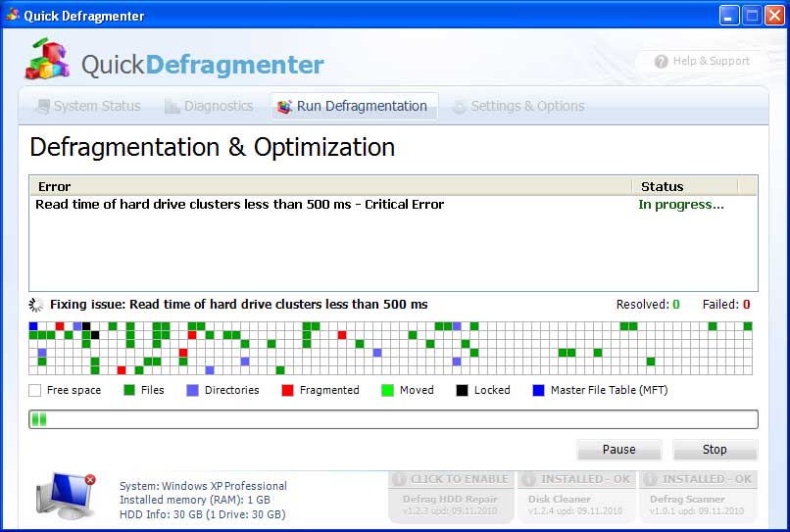This screenshot has width=790, height=532.
Task: Click the Defragmentation & Optimization heading
Action: [x=212, y=147]
